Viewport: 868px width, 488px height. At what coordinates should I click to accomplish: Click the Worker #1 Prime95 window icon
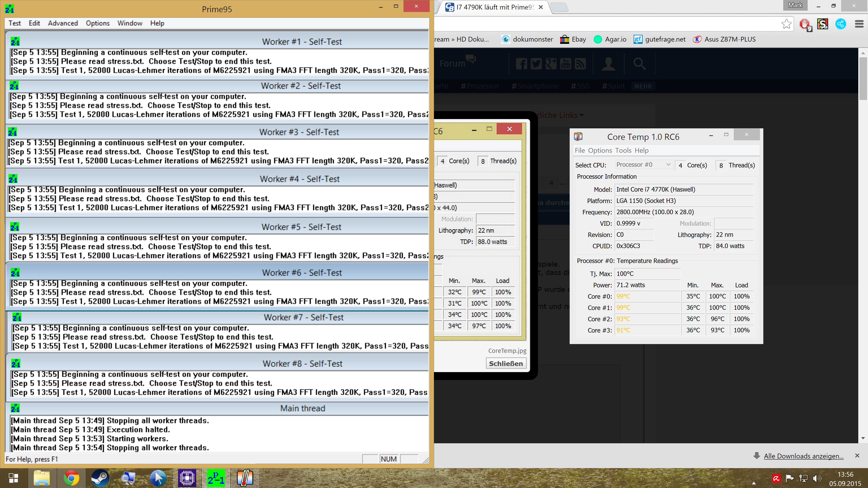point(15,41)
